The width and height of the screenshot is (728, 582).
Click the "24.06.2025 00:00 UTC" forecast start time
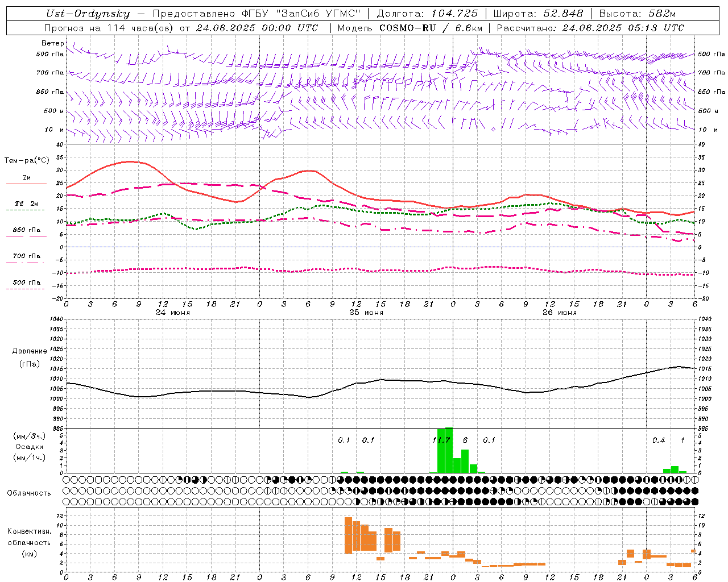click(x=257, y=28)
